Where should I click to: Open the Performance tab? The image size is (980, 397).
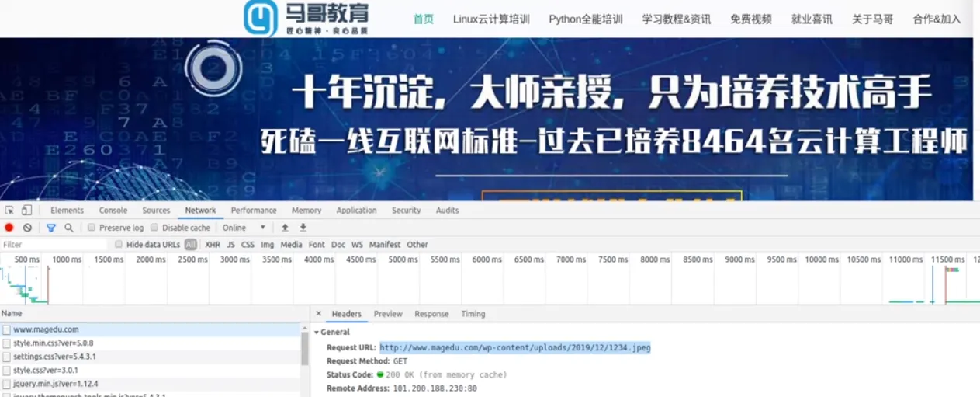(254, 211)
